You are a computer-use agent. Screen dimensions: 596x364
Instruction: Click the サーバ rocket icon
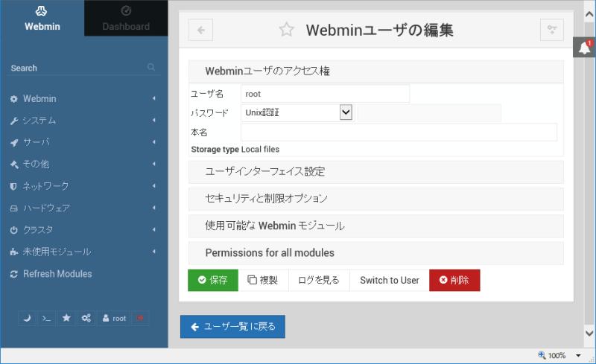(13, 143)
